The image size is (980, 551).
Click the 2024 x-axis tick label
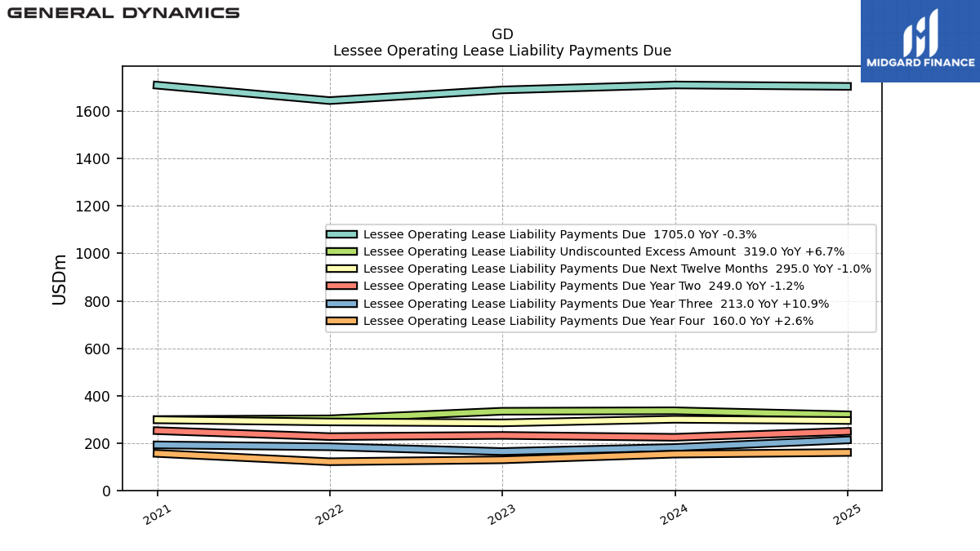[x=675, y=513]
